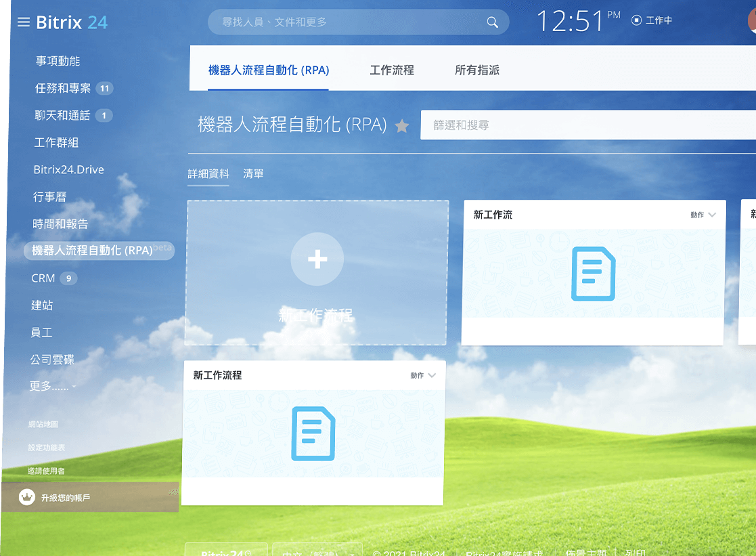Screen dimensions: 756x556
Task: Focus the 尋找人員、文件和更多 search field
Action: pos(358,22)
